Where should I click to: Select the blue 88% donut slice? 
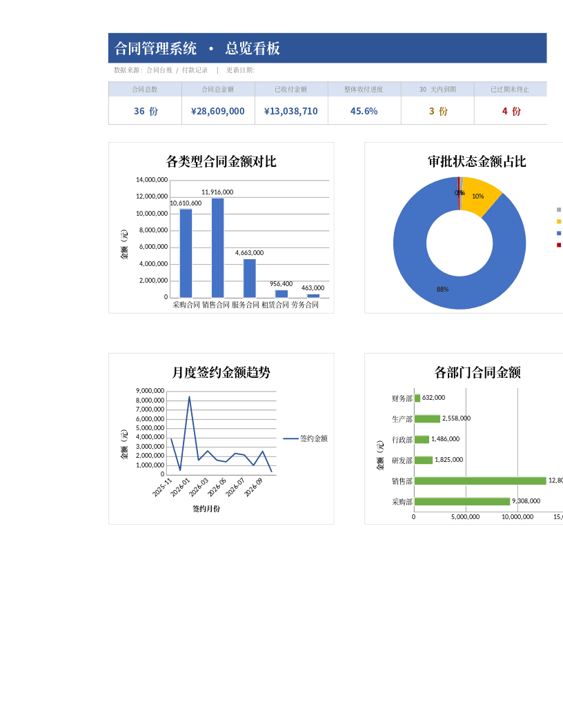point(443,289)
